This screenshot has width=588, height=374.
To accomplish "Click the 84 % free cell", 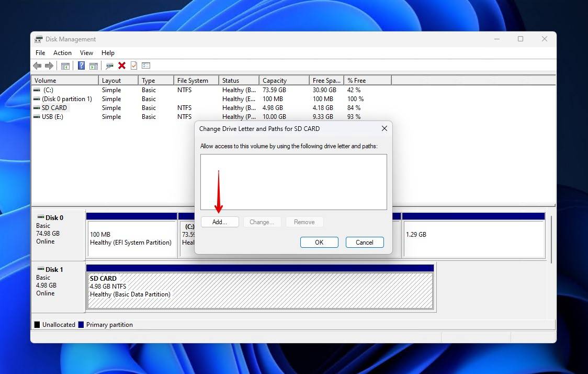I will (x=354, y=108).
